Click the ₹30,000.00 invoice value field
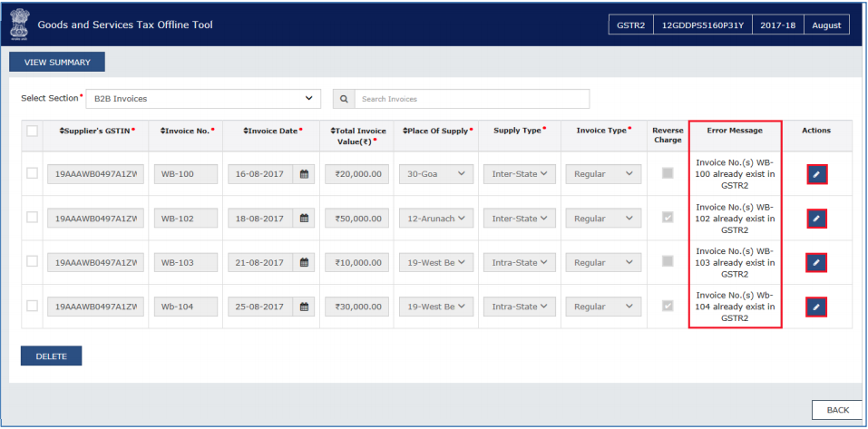This screenshot has height=429, width=868. tap(357, 307)
